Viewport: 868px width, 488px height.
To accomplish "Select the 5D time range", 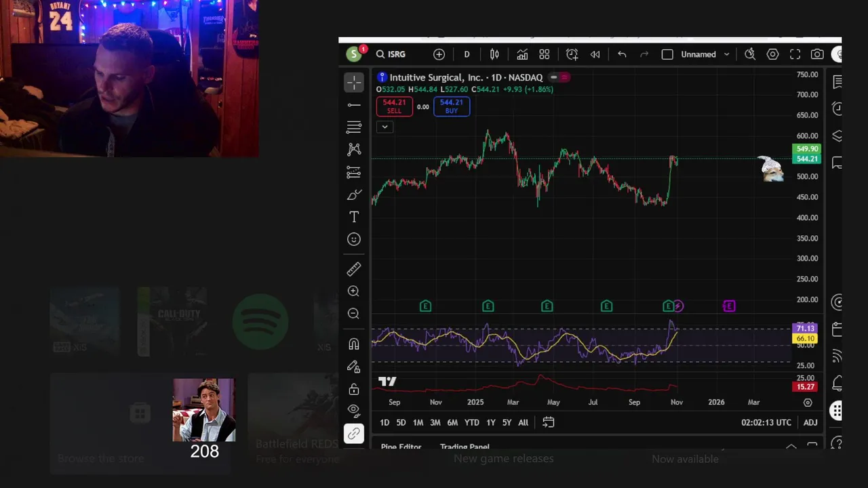I will (401, 422).
